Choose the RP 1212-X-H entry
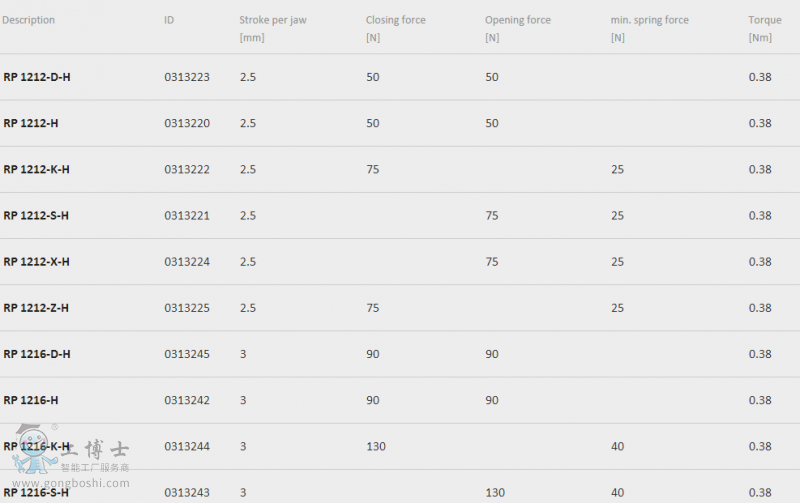Screen dimensions: 800x503 coord(36,262)
